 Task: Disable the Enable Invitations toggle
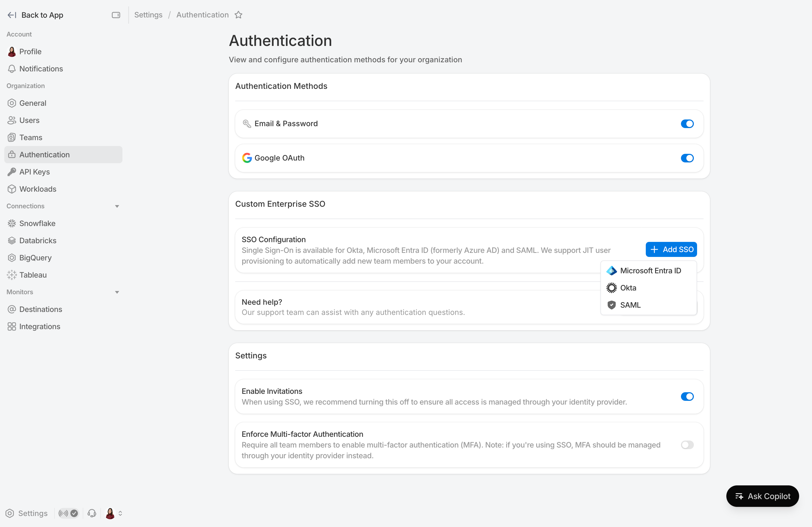point(687,396)
